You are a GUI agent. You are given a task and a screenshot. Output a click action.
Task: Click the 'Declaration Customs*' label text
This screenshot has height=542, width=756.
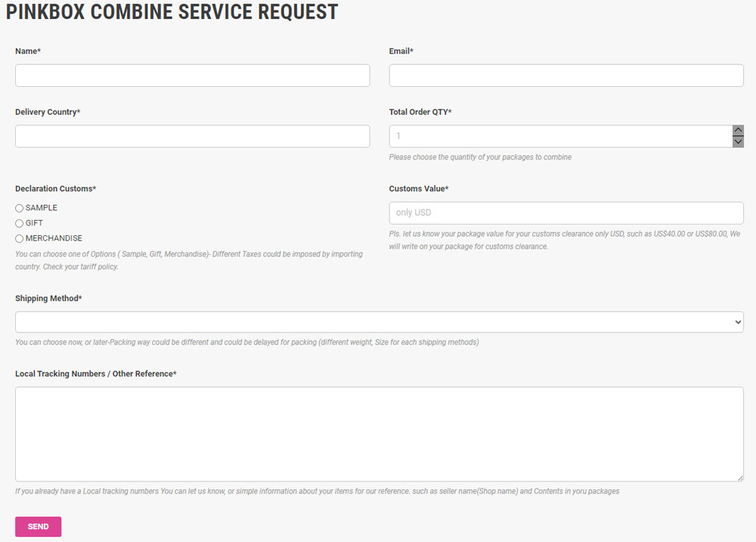coord(55,189)
